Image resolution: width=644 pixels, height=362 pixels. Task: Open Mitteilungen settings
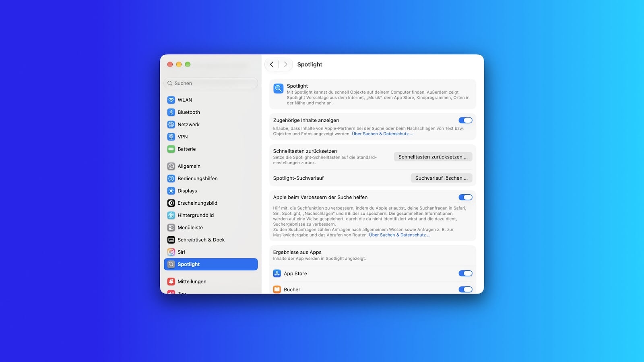click(211, 282)
